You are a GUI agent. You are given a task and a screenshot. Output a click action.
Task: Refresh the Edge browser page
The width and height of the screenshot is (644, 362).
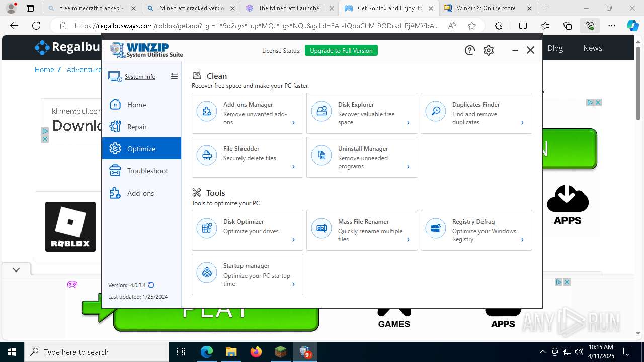coord(36,26)
